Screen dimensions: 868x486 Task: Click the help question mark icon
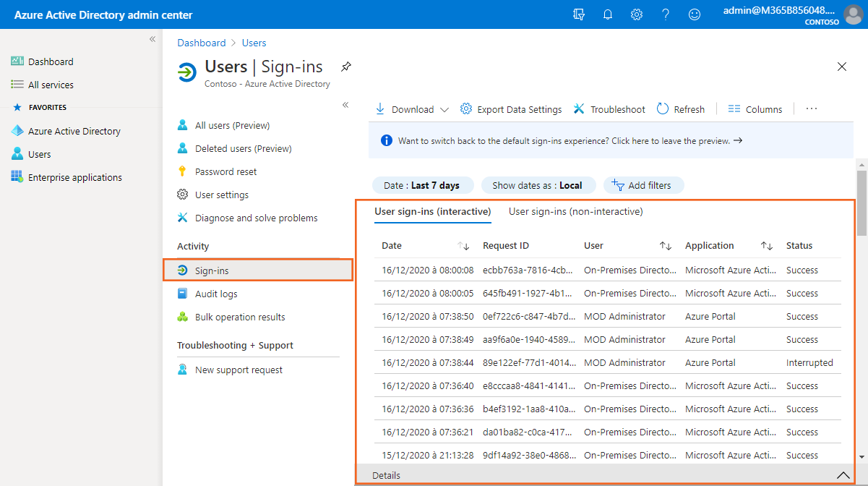pyautogui.click(x=666, y=14)
